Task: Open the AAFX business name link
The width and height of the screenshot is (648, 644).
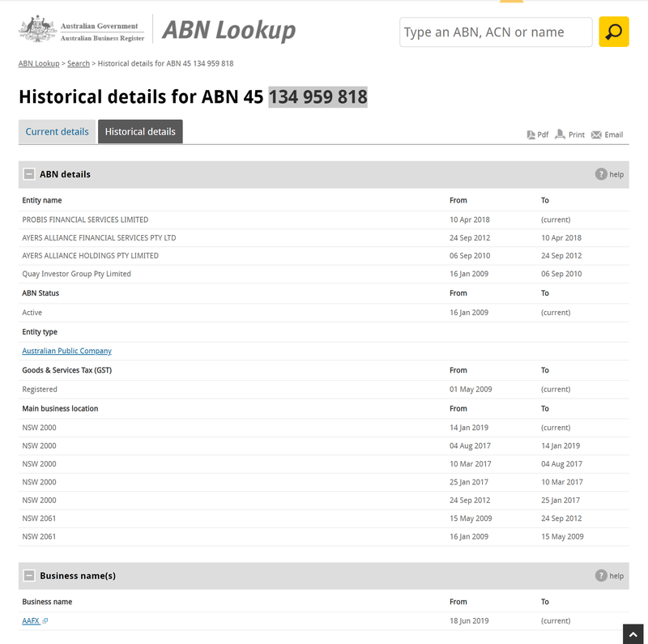Action: [x=31, y=621]
